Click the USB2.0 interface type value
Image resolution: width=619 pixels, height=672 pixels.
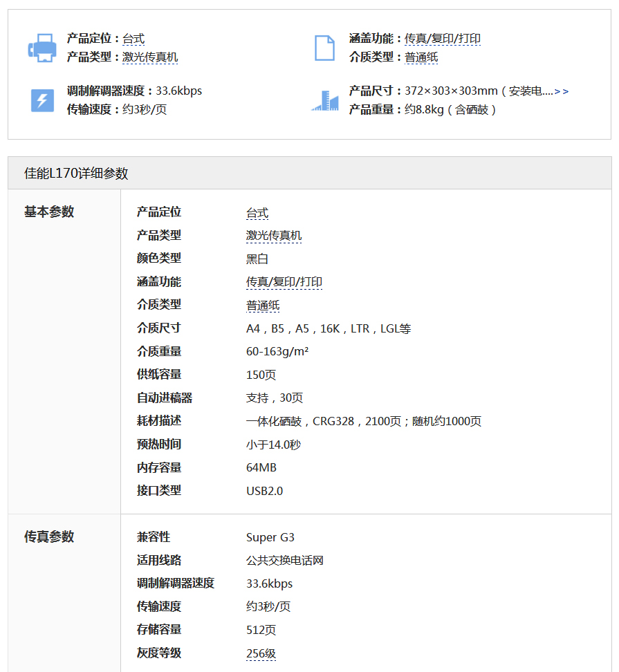(x=264, y=491)
